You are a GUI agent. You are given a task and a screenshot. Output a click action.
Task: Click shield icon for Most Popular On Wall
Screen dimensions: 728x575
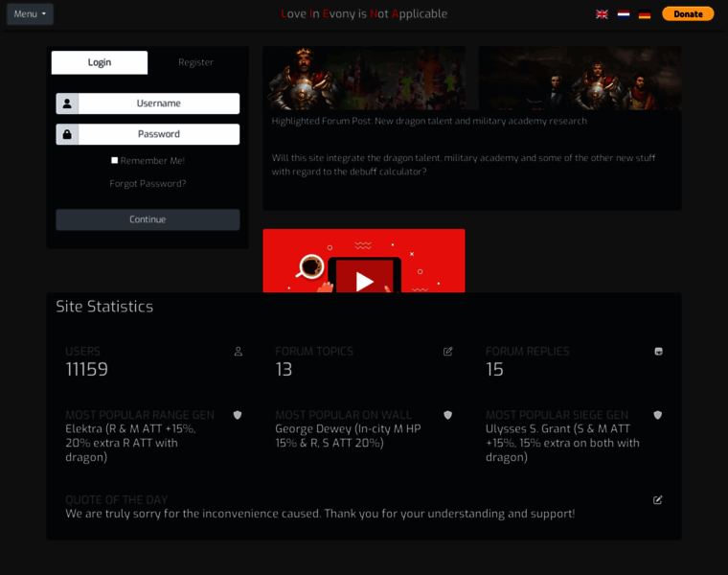[448, 415]
